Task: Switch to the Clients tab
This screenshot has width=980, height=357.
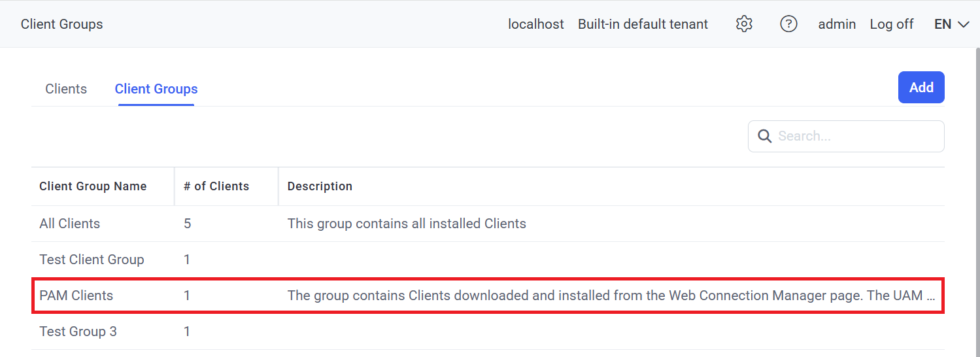Action: click(66, 89)
